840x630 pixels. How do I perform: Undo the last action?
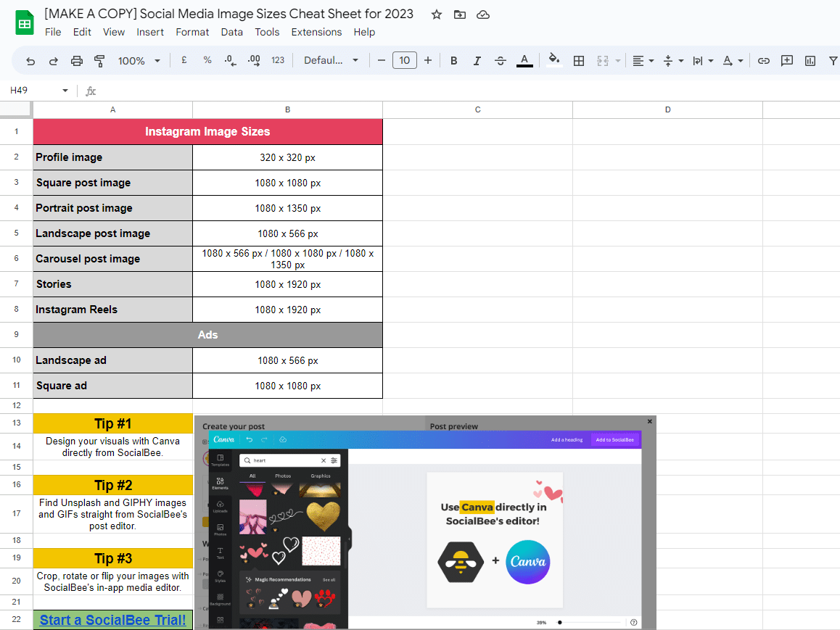click(30, 60)
